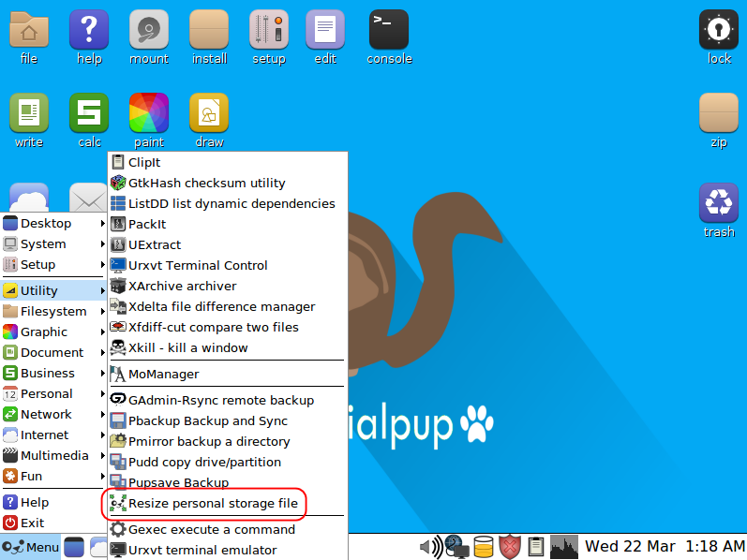Expand the Filesystem submenu

tap(53, 312)
